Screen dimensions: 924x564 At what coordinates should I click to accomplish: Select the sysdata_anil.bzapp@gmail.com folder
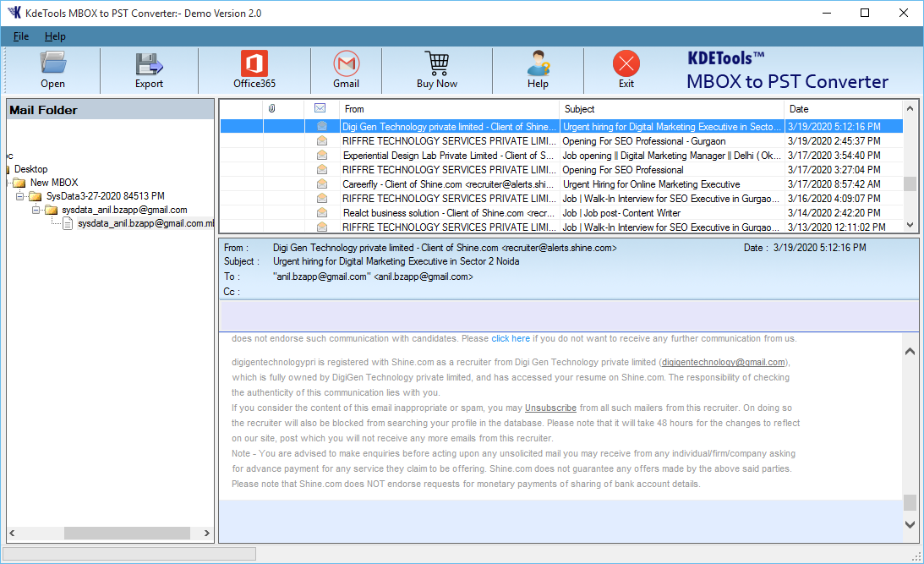[x=124, y=210]
